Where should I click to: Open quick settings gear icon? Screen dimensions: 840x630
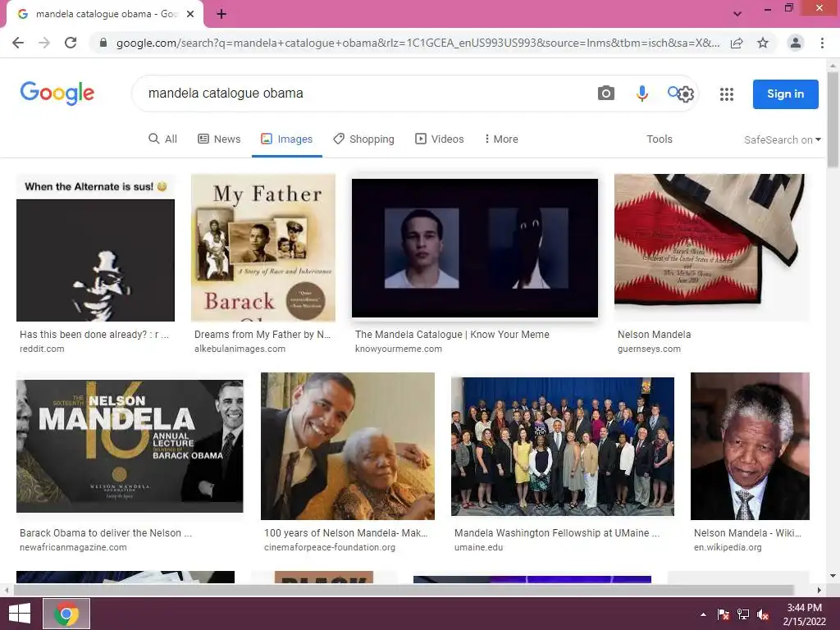(686, 95)
